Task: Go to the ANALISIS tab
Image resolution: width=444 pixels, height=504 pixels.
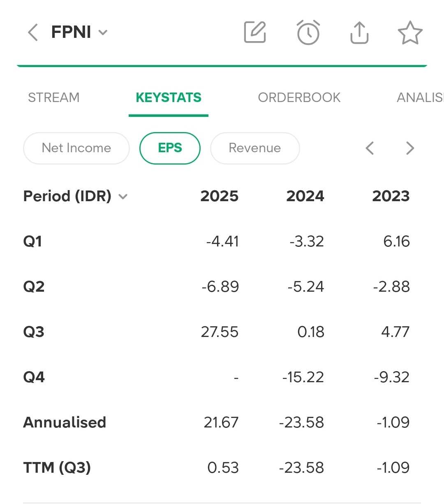Action: click(x=419, y=98)
